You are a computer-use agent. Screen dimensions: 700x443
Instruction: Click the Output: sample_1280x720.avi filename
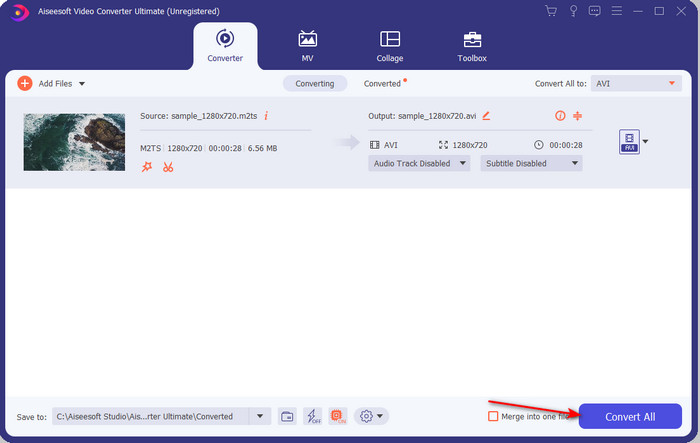(x=422, y=116)
